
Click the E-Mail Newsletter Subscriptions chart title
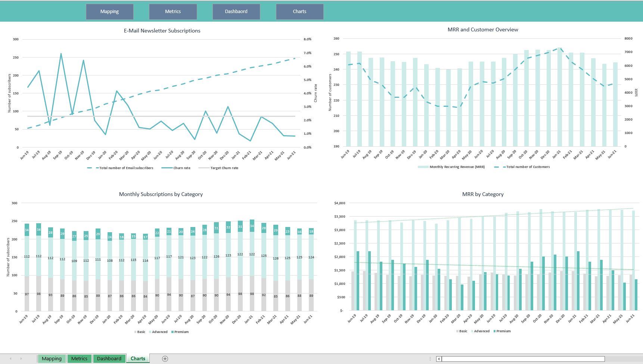click(162, 31)
